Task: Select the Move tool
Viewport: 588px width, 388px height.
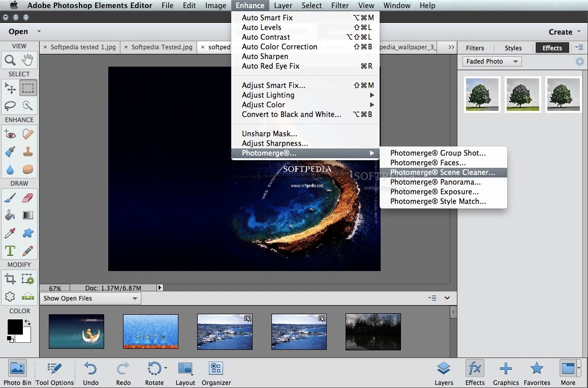Action: [x=10, y=88]
